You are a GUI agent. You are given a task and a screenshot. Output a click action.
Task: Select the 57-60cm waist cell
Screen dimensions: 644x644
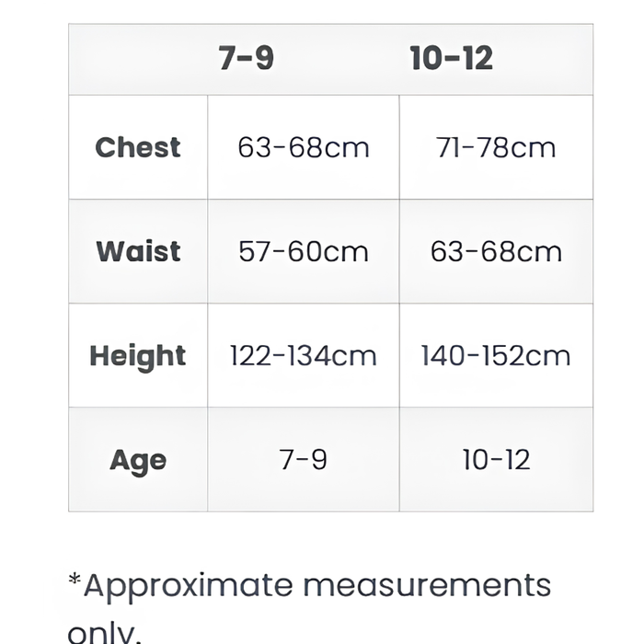304,251
